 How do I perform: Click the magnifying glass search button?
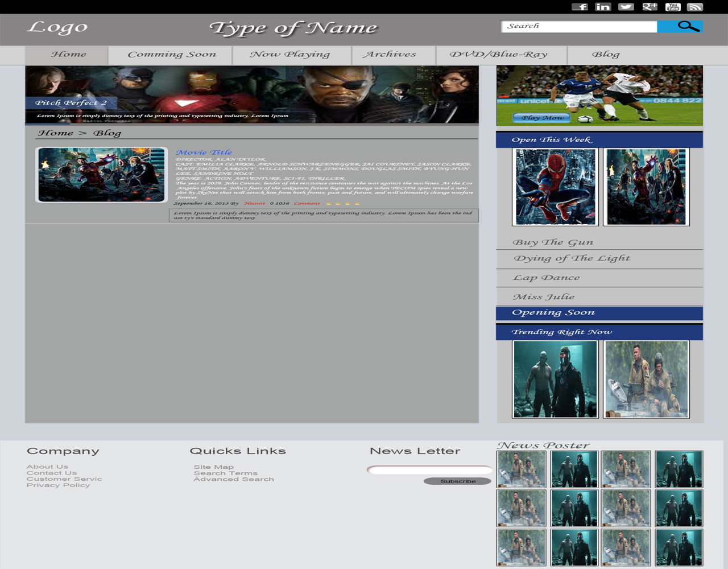680,26
